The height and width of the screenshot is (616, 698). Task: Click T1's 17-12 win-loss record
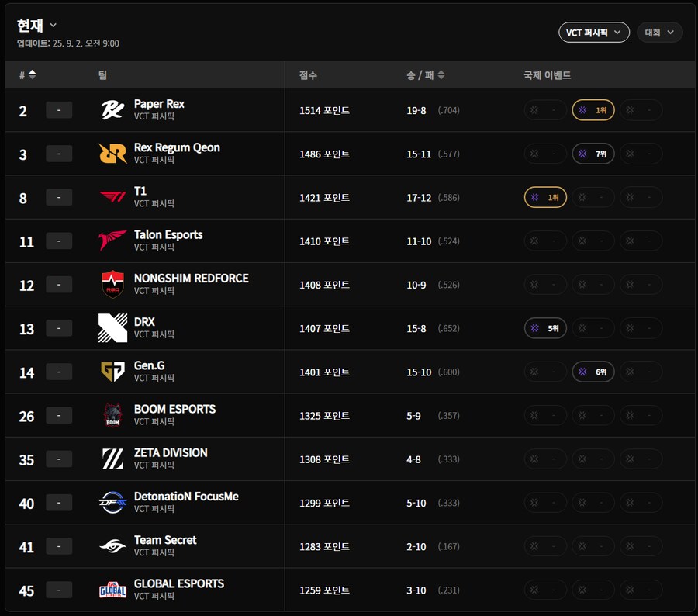419,198
